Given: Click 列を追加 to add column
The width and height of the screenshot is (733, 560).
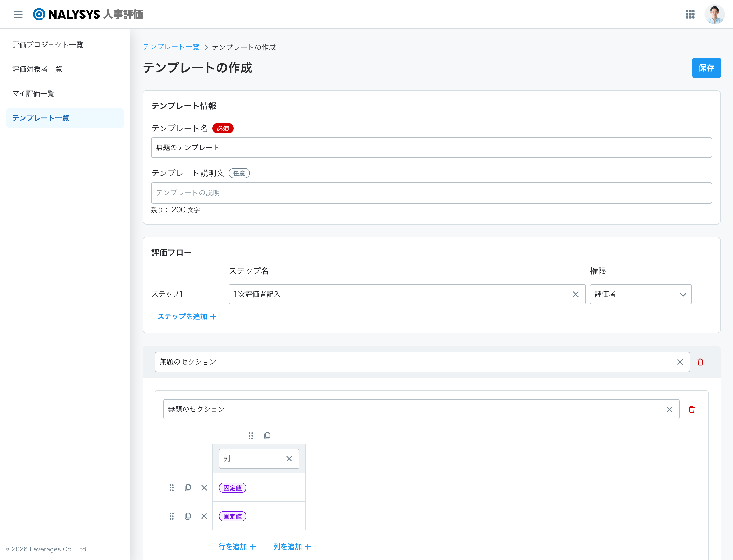Looking at the screenshot, I should tap(292, 547).
